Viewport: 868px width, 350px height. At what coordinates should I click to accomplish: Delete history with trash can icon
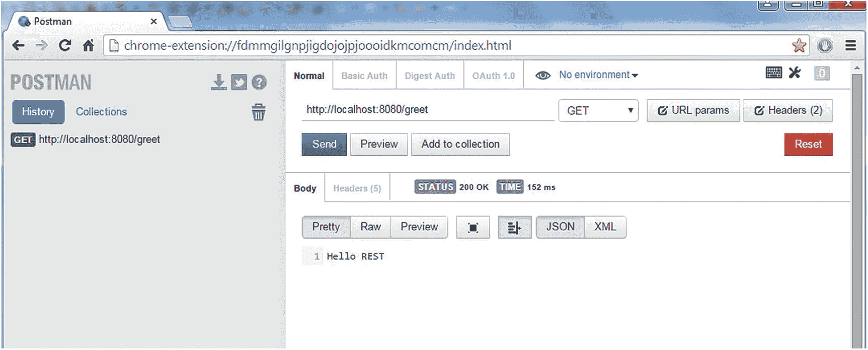click(259, 112)
